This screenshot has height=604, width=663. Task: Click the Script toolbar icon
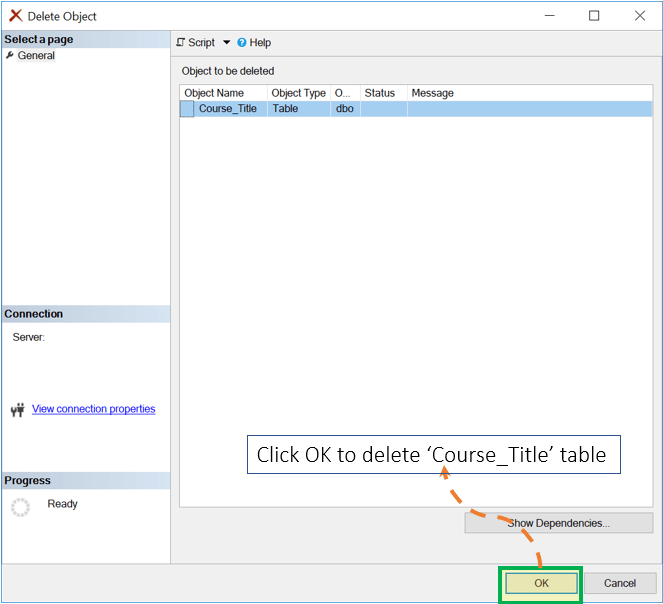point(181,43)
